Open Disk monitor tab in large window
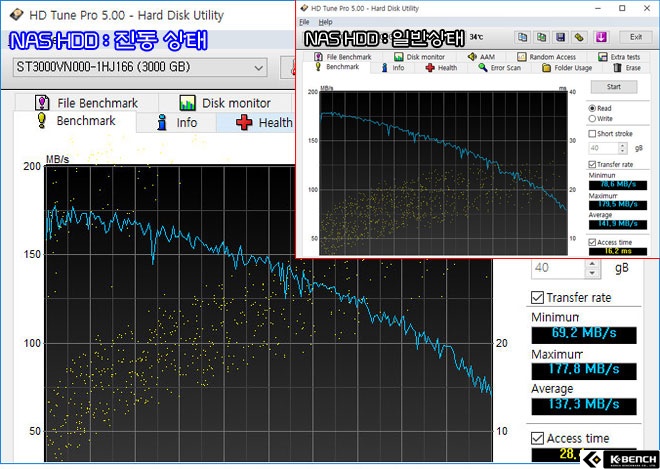Screen dimensions: 660x469 (x=224, y=103)
